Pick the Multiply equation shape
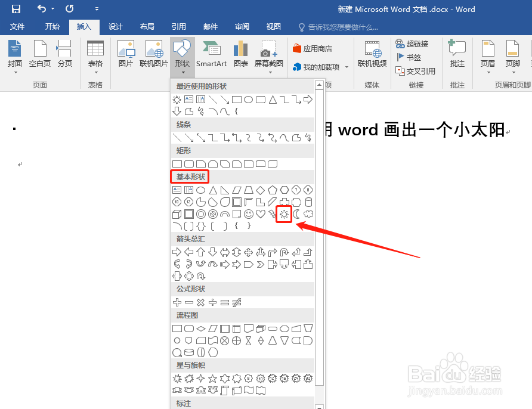Image resolution: width=532 pixels, height=409 pixels. pyautogui.click(x=201, y=302)
